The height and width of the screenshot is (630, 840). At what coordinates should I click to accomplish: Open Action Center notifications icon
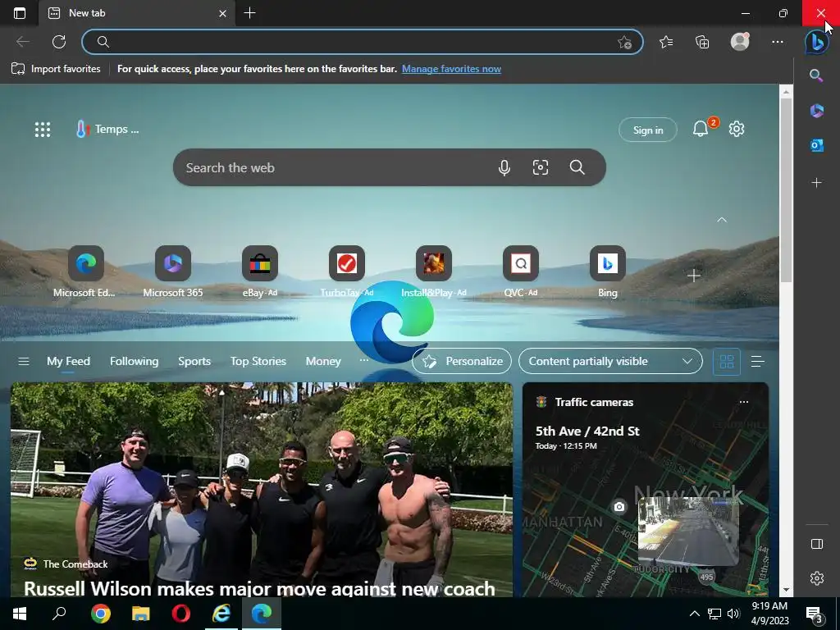(x=815, y=614)
